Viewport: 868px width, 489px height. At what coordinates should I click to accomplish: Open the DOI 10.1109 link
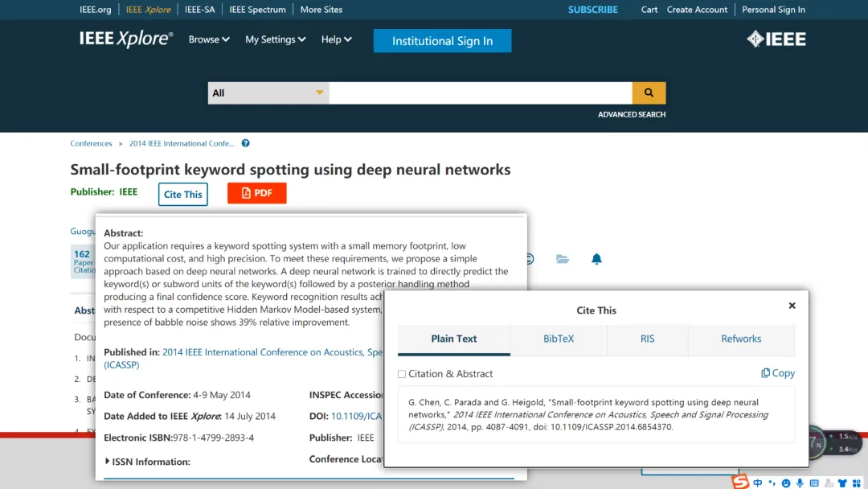pos(357,416)
